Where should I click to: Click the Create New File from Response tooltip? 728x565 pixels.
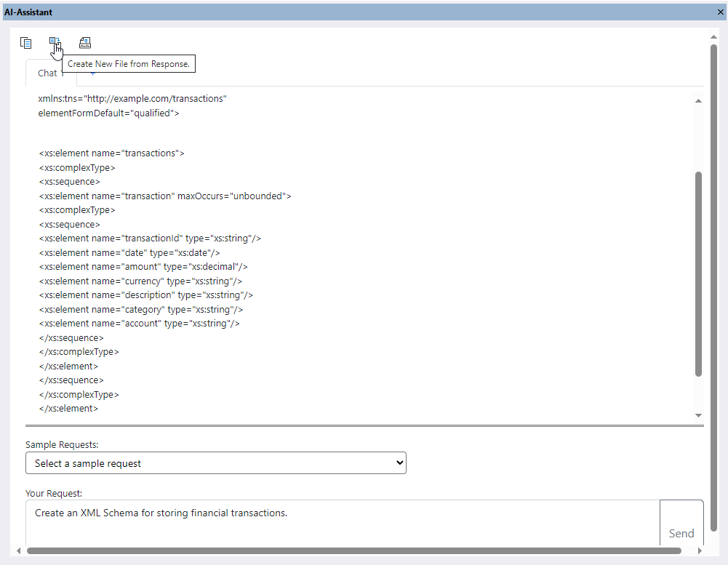tap(129, 63)
